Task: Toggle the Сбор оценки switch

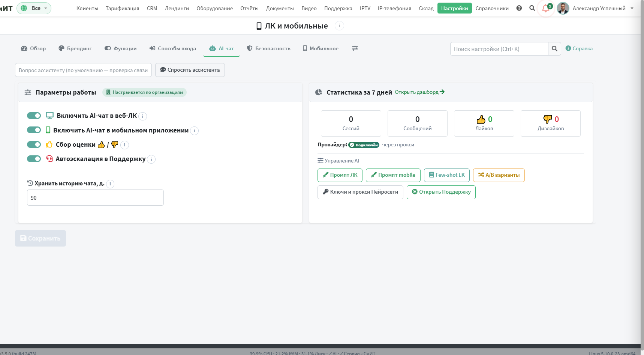Action: (x=34, y=144)
